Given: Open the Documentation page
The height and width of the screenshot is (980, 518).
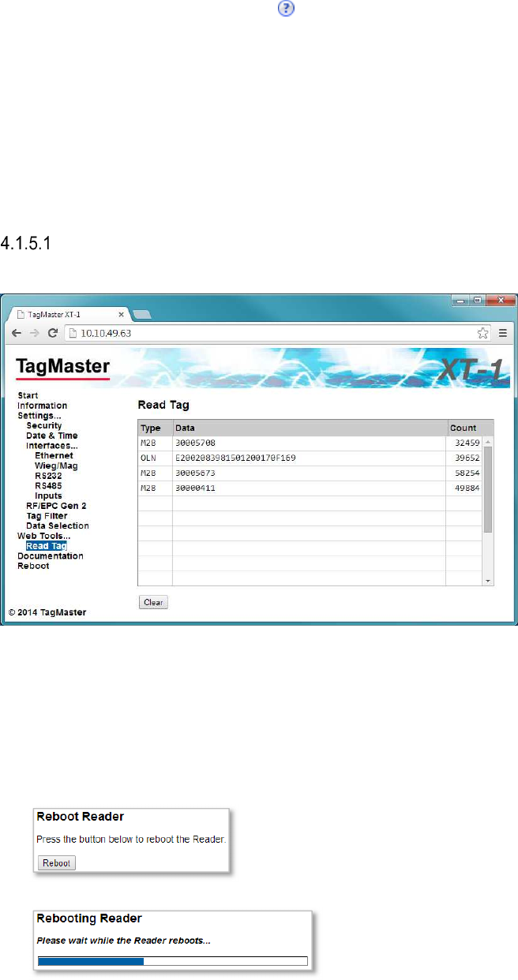Looking at the screenshot, I should pyautogui.click(x=51, y=555).
